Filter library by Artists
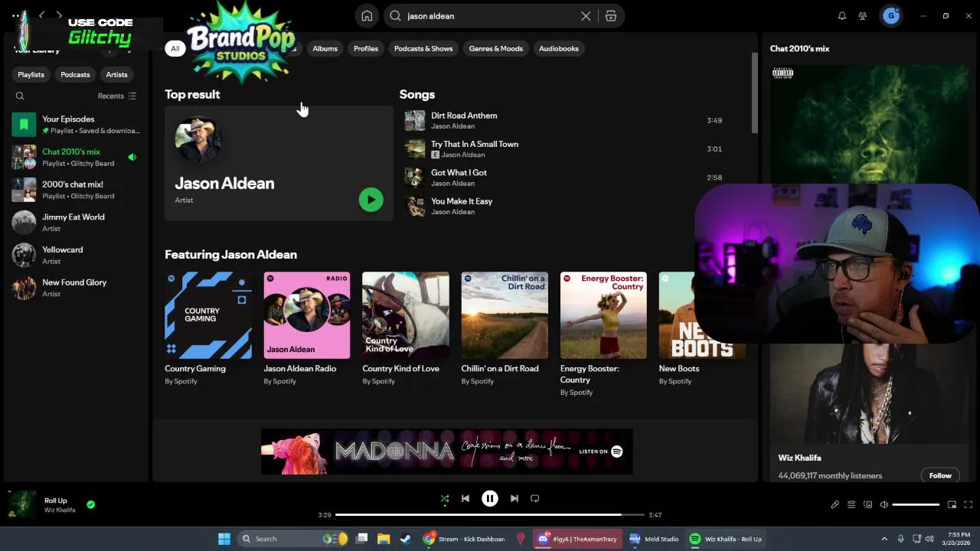Screen dimensions: 980x551 [116, 74]
